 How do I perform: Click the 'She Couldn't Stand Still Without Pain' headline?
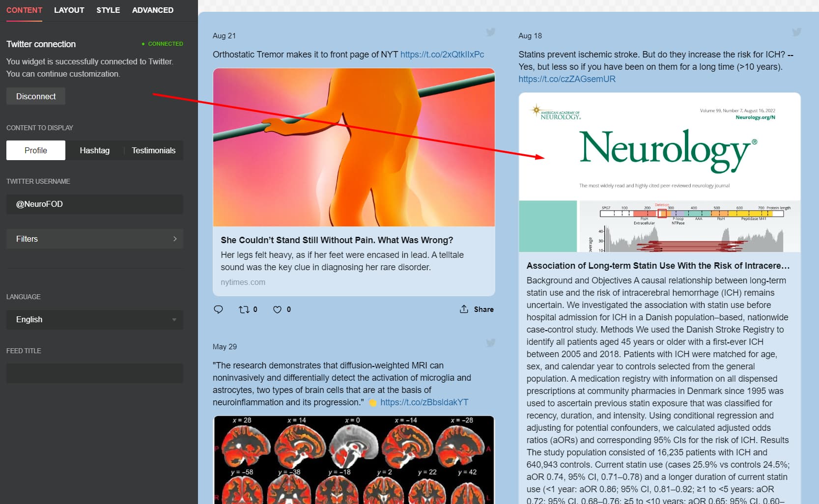(337, 240)
